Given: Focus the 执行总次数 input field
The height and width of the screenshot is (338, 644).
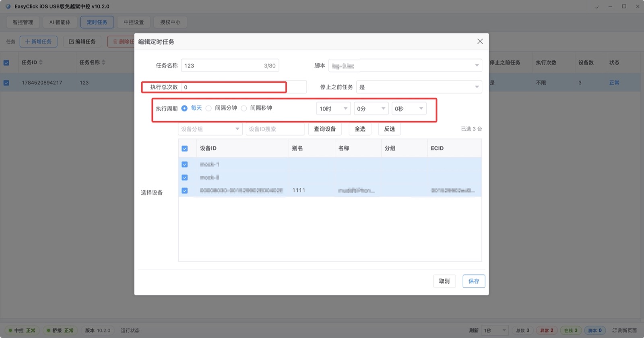Looking at the screenshot, I should pyautogui.click(x=244, y=87).
